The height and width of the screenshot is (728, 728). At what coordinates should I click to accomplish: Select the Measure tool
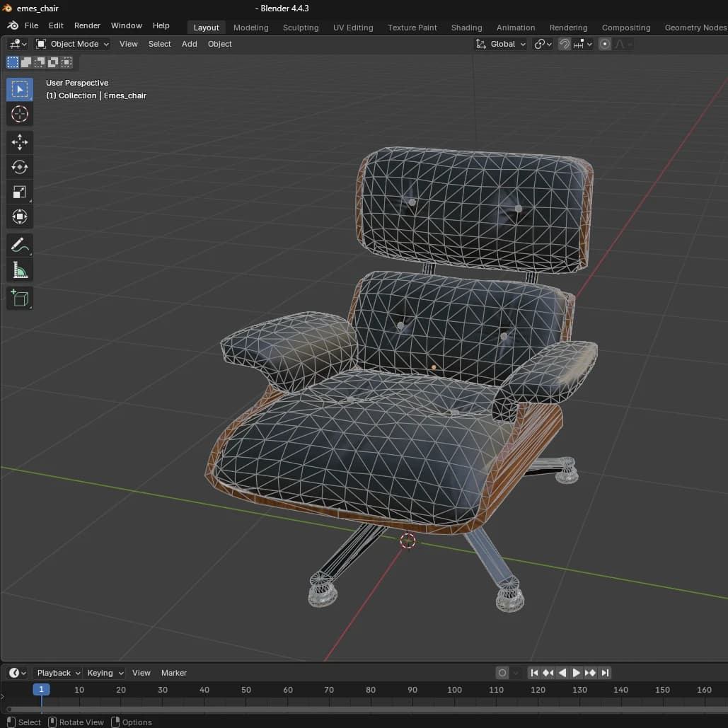(20, 270)
